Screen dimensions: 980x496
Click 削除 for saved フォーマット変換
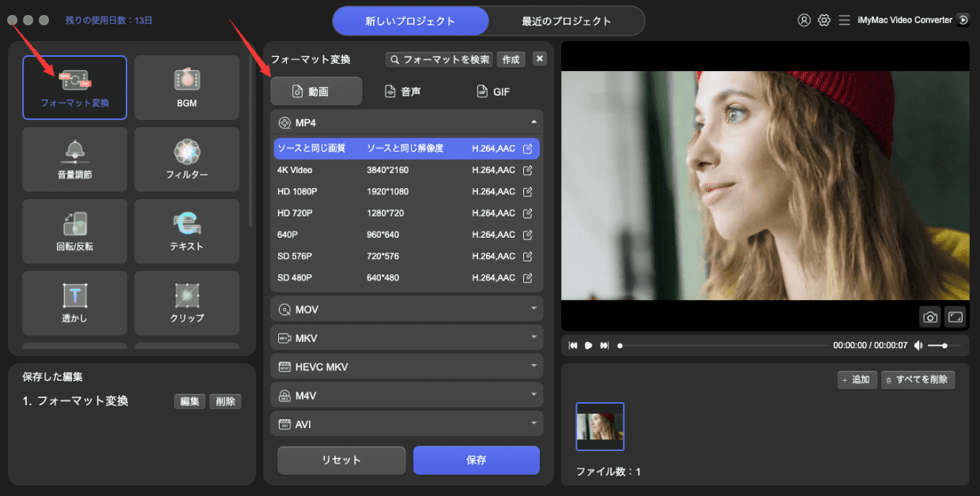coord(225,401)
